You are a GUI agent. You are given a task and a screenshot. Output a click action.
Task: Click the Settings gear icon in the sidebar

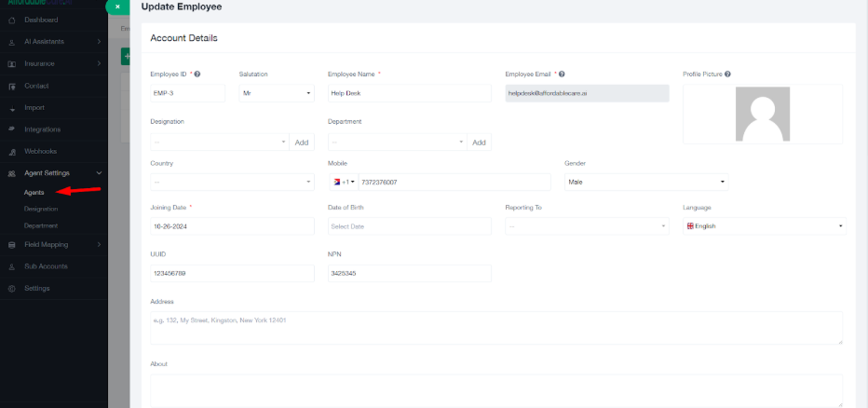pos(11,288)
